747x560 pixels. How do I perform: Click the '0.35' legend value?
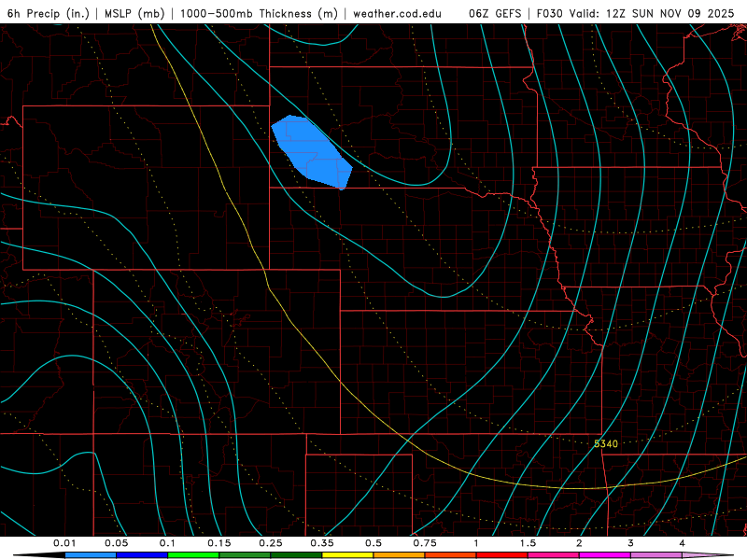(322, 543)
